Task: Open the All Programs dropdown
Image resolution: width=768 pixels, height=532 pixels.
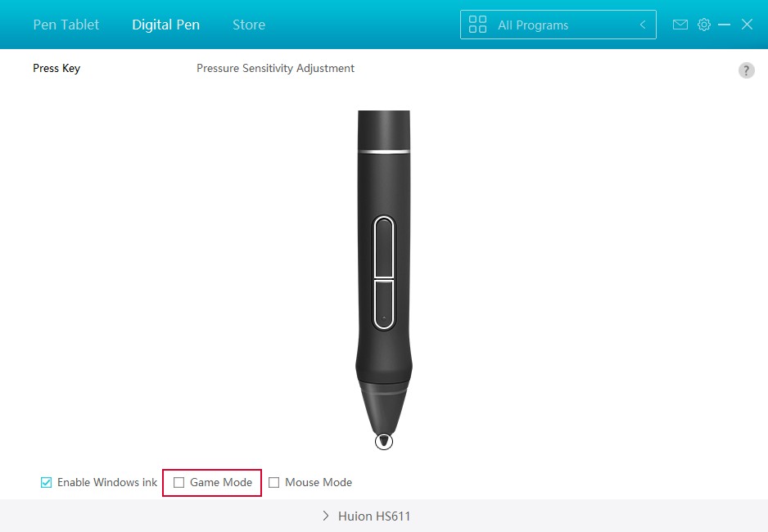Action: pyautogui.click(x=558, y=25)
